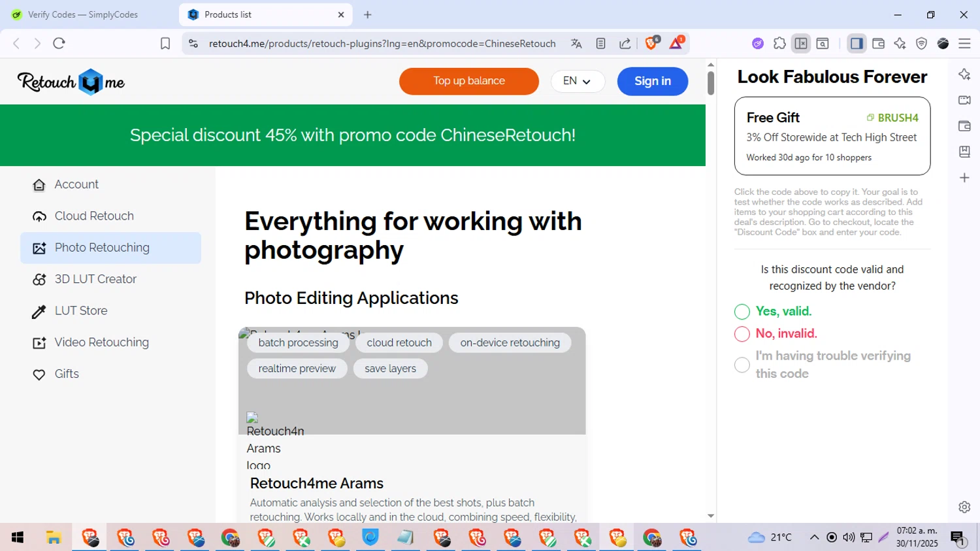
Task: Click the 'save layers' tag
Action: [x=390, y=369]
